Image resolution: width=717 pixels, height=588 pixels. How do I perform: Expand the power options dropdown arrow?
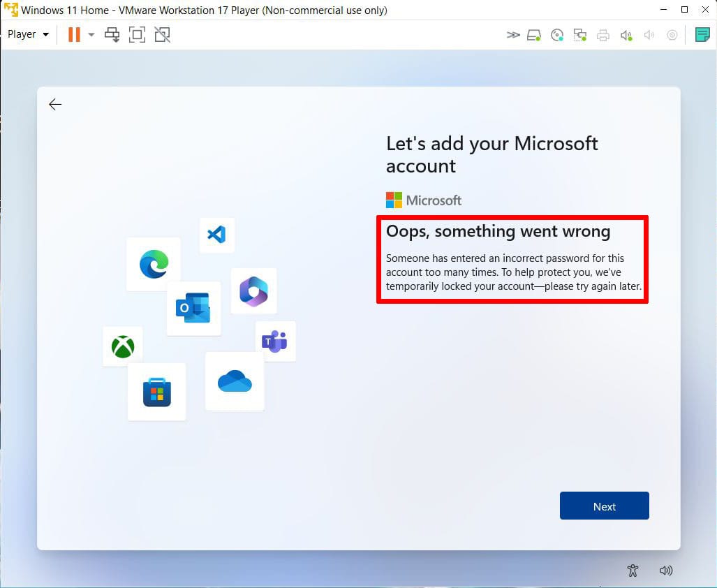point(91,34)
